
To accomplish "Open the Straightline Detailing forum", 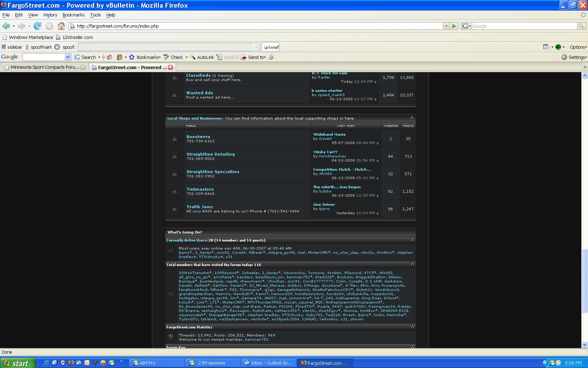I will tap(211, 154).
